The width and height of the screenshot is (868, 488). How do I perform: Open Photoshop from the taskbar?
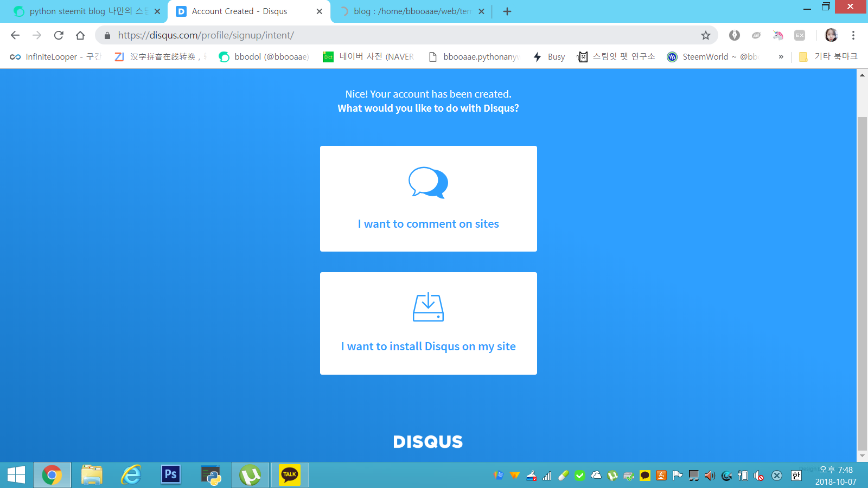click(x=170, y=475)
